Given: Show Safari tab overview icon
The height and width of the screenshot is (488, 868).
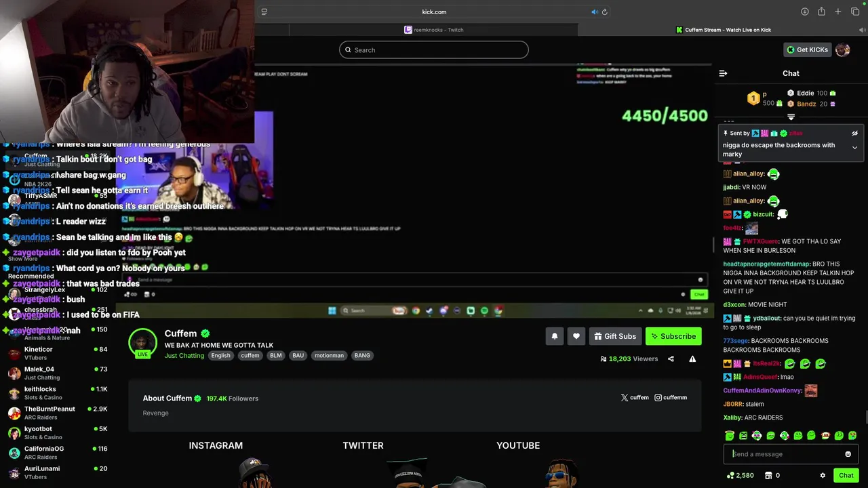Looking at the screenshot, I should click(855, 12).
